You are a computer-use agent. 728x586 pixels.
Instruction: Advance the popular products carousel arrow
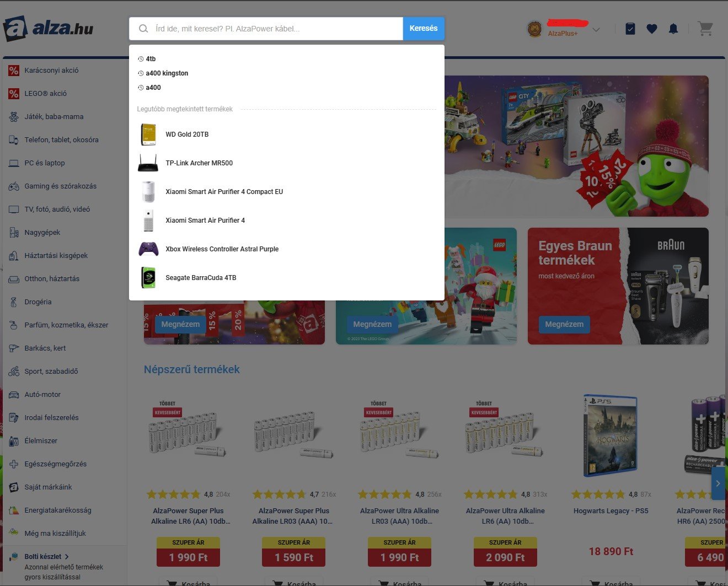tap(718, 483)
